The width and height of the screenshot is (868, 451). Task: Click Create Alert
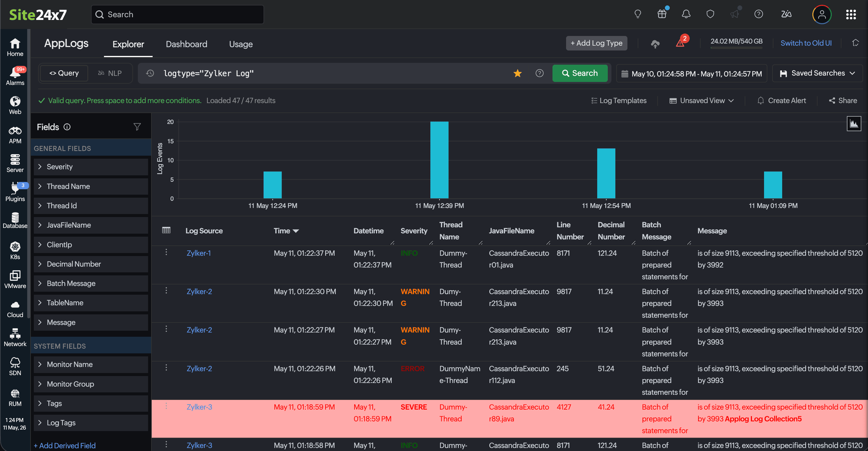click(781, 100)
